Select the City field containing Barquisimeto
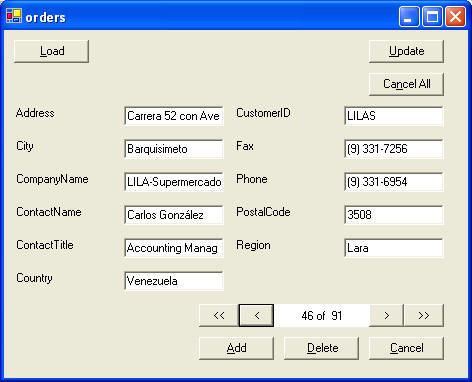 coord(174,149)
